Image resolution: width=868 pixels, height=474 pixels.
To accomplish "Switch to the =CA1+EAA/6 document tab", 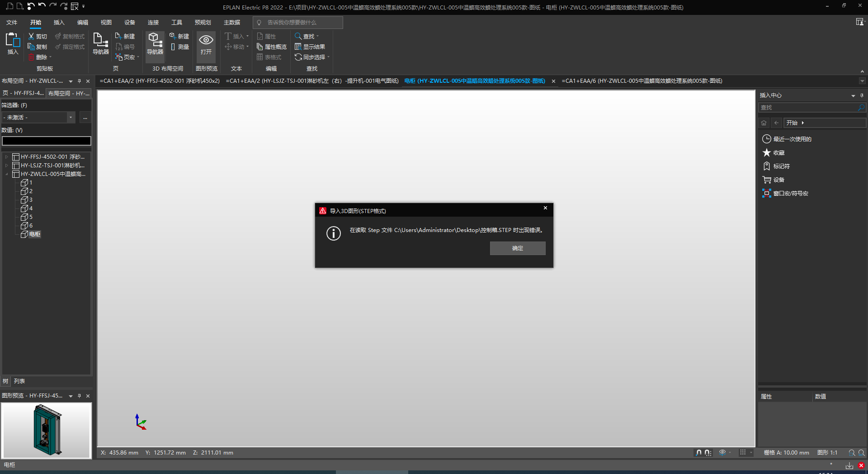I will coord(642,81).
